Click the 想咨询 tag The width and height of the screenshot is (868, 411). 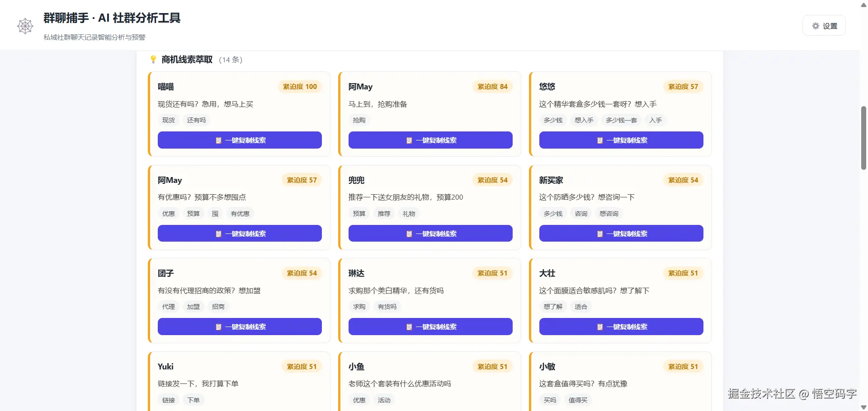click(x=609, y=214)
